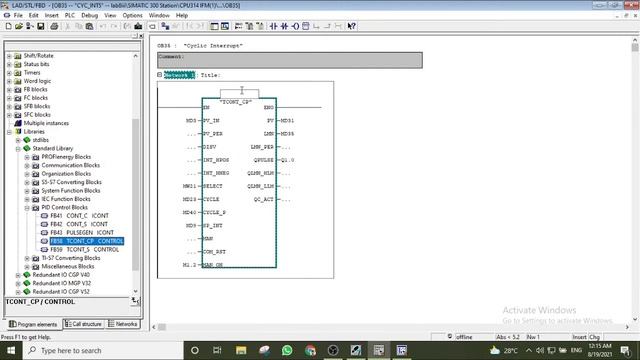Image resolution: width=640 pixels, height=360 pixels.
Task: Paste from clipboard toolbar icon
Action: point(89,26)
